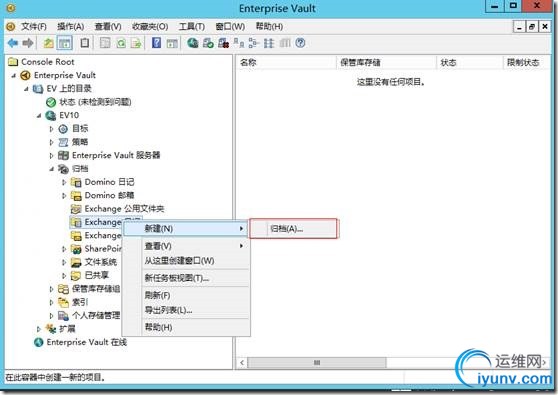This screenshot has width=558, height=395.
Task: Select 归档(A)... in the submenu
Action: [x=293, y=229]
